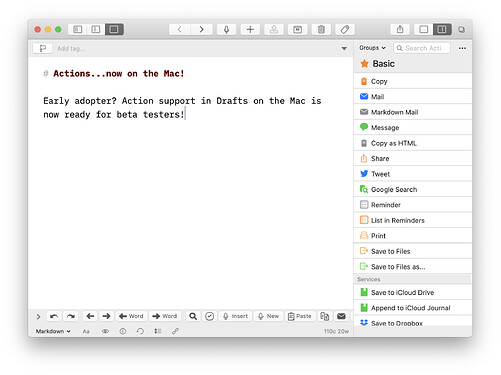Run the Copy as HTML action

tap(413, 143)
